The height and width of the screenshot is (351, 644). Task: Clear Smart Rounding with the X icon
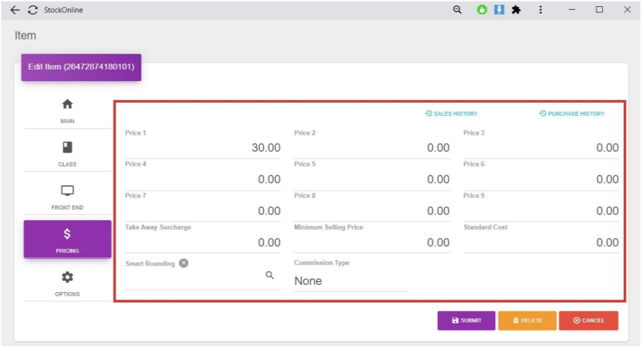click(184, 263)
